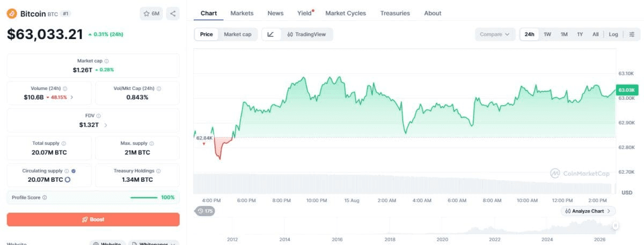This screenshot has width=644, height=245.
Task: Click info icon next to Vol/Mkt Cap (24h)
Action: tap(159, 89)
